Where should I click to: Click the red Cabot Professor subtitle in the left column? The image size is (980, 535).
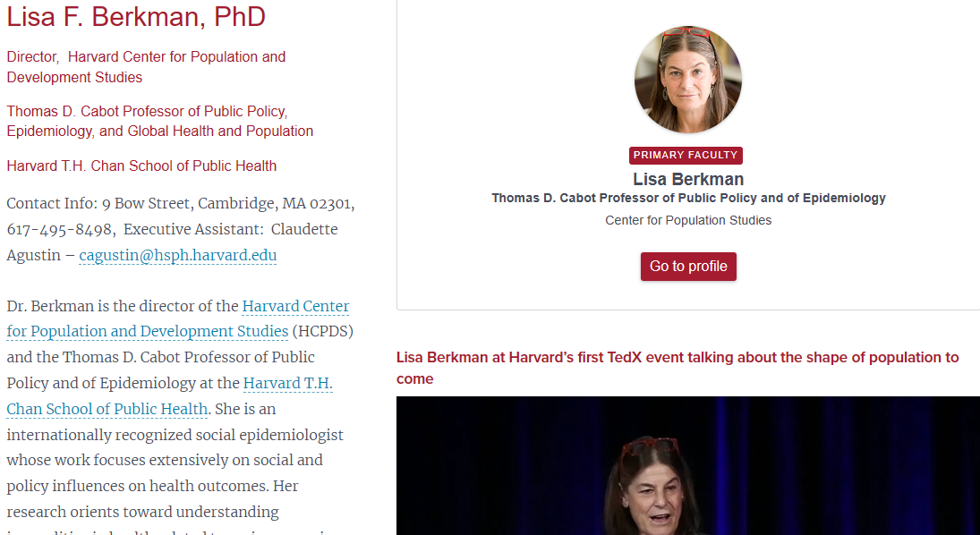point(159,121)
